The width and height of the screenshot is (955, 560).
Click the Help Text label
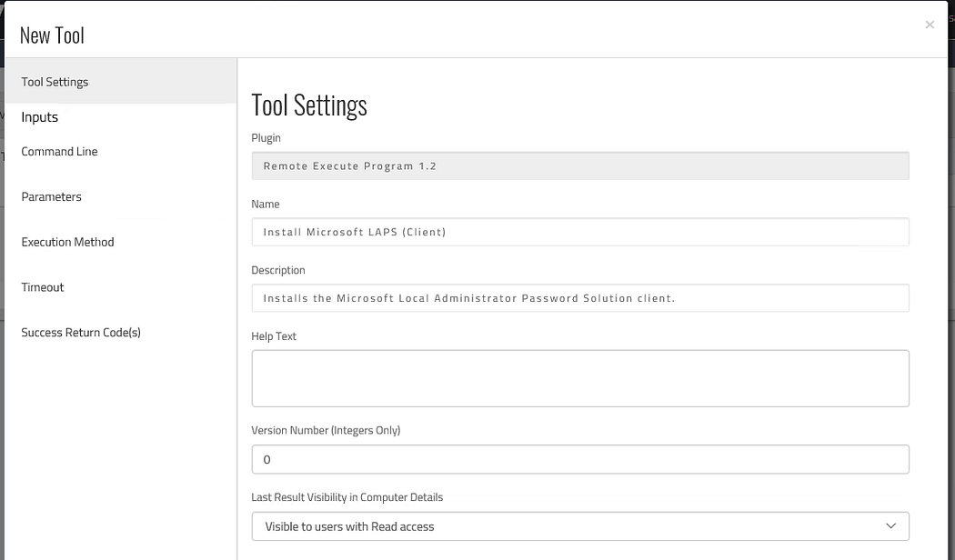pos(274,336)
